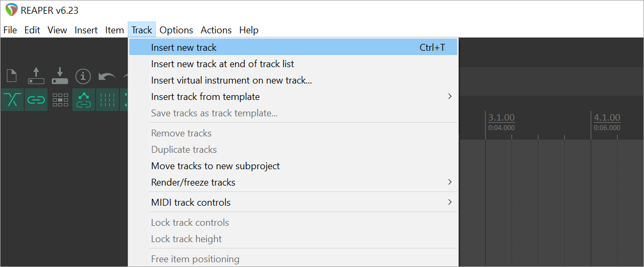This screenshot has height=267, width=644.
Task: Open project settings via info icon
Action: pos(83,77)
